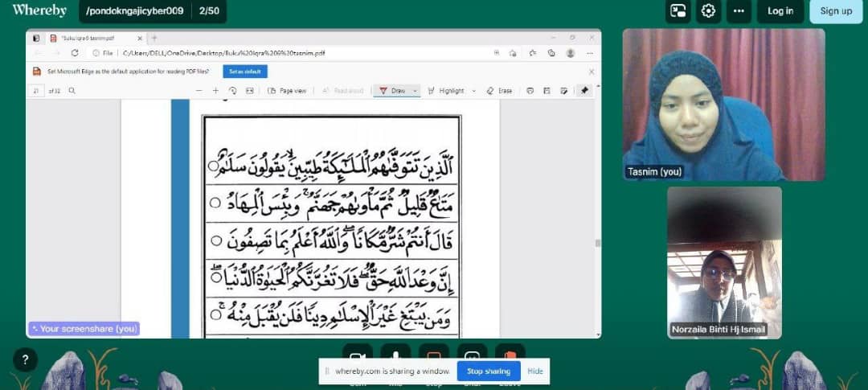Focus the Edge address bar URL
Image resolution: width=868 pixels, height=390 pixels.
point(223,53)
